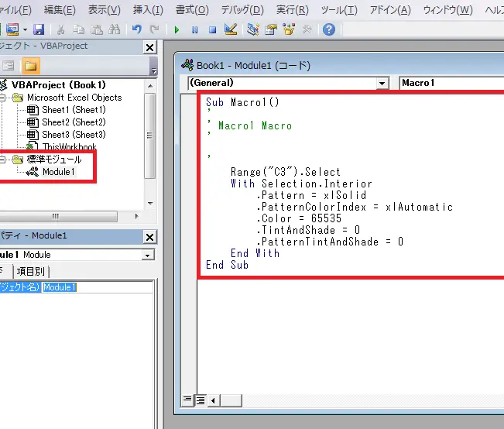The width and height of the screenshot is (504, 429).
Task: Click the Break (pause) icon
Action: (194, 30)
